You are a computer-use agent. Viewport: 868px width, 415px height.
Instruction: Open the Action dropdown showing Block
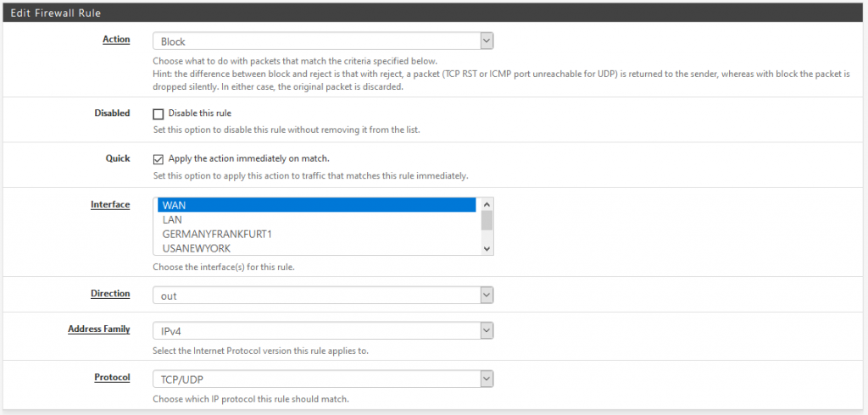323,41
